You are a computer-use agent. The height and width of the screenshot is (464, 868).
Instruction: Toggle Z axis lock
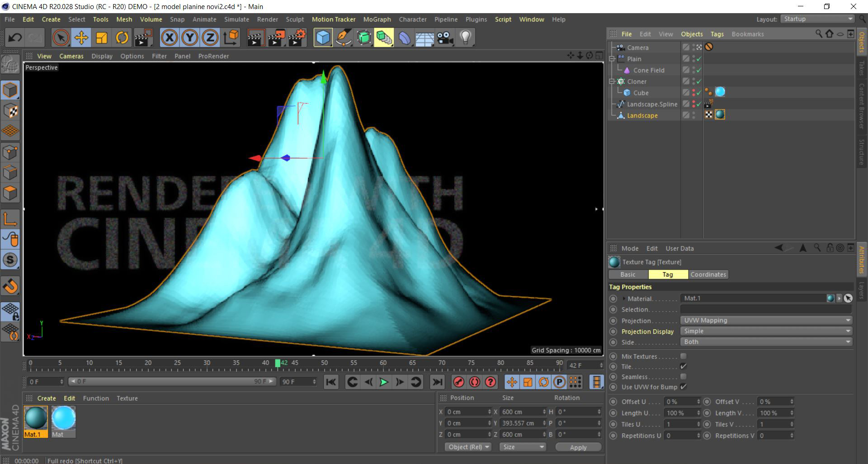210,38
